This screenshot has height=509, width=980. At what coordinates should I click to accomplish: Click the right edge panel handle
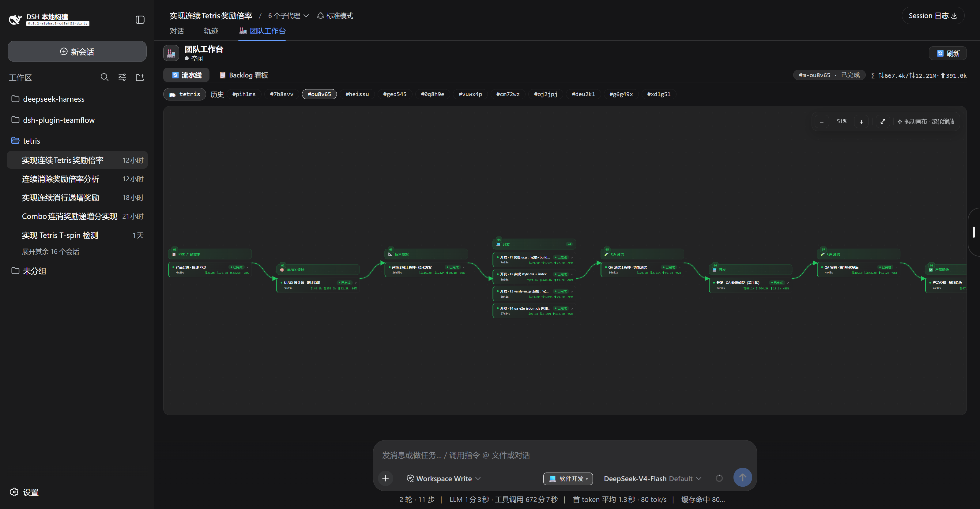pyautogui.click(x=974, y=232)
